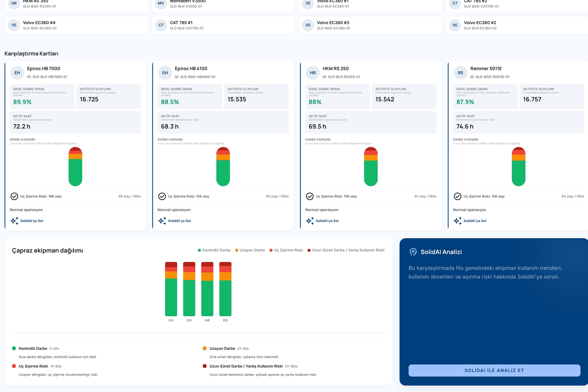Click the 72.2 h active hours value
Viewport: 588px width, 392px height.
(x=22, y=126)
